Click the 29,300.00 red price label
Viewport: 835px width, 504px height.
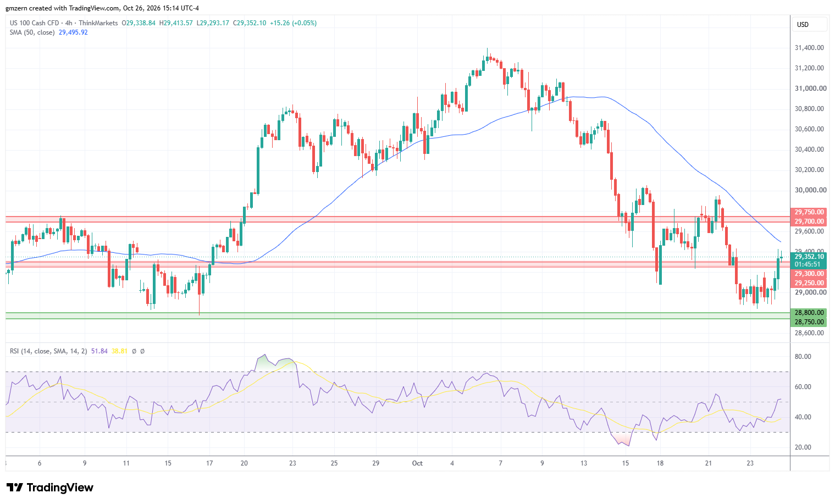pyautogui.click(x=809, y=274)
